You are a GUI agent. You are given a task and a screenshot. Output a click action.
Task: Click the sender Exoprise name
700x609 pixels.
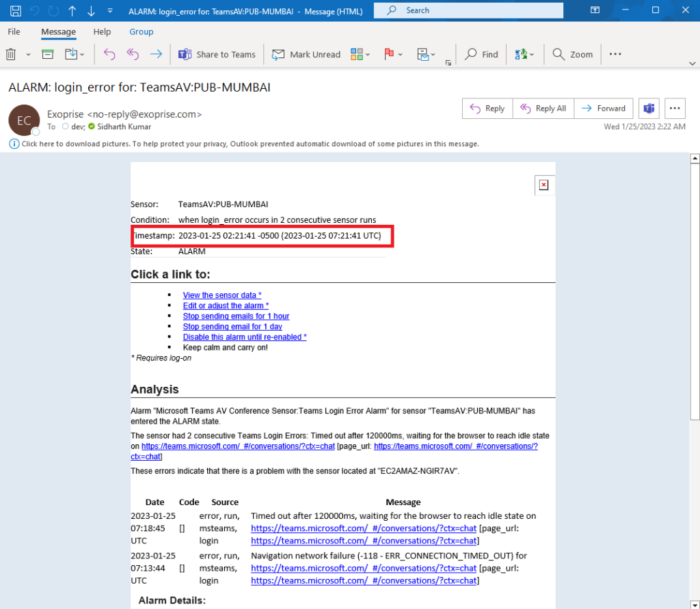pyautogui.click(x=65, y=114)
